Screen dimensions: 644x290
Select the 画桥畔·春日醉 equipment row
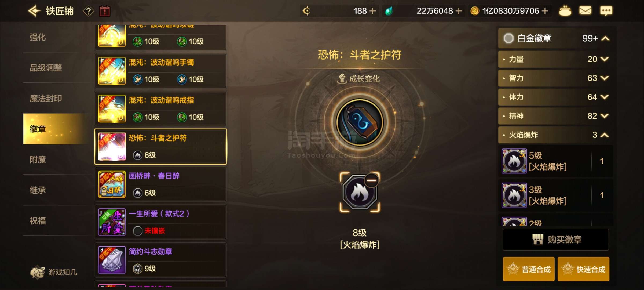(160, 184)
